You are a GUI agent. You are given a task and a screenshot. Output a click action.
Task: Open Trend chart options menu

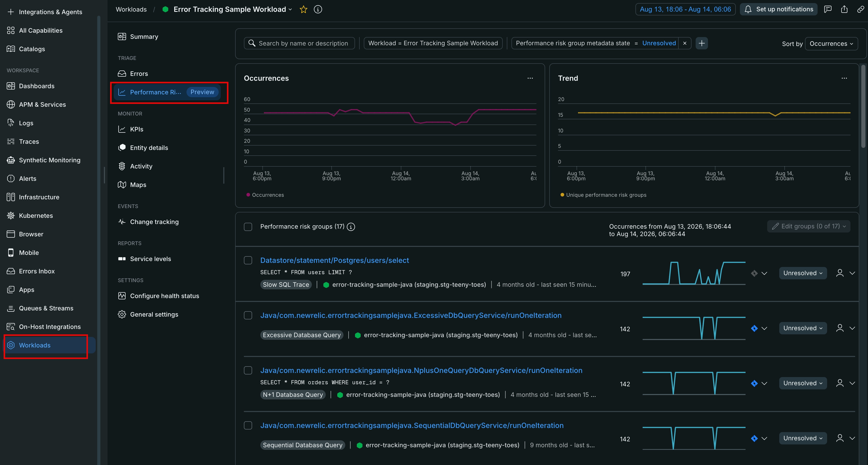click(x=844, y=78)
